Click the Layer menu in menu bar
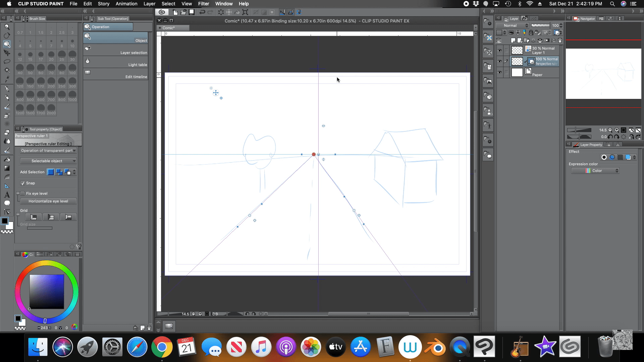 tap(150, 4)
